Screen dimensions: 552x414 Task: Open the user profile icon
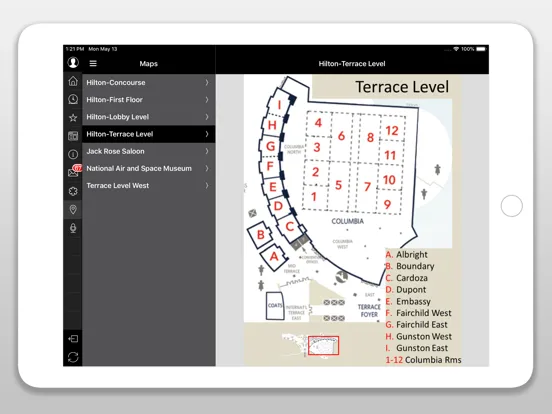(73, 63)
